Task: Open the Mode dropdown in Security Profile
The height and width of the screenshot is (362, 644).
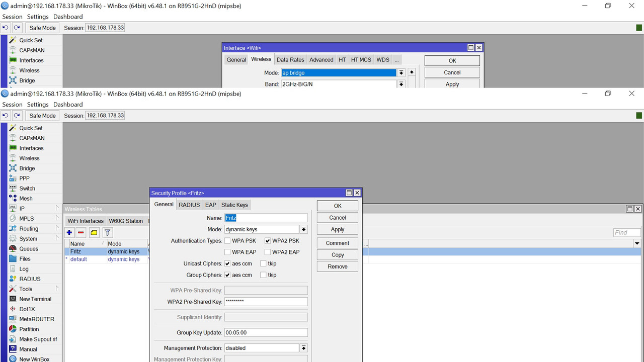Action: (x=303, y=229)
